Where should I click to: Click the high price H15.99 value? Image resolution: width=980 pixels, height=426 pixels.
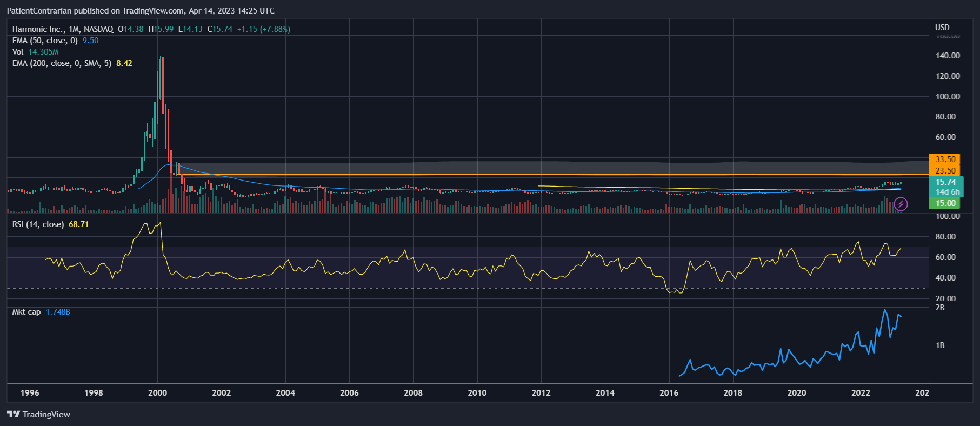[x=161, y=29]
